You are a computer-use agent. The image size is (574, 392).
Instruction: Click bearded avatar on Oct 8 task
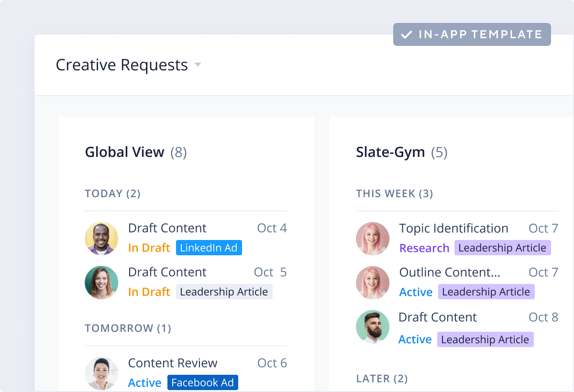coord(373,327)
